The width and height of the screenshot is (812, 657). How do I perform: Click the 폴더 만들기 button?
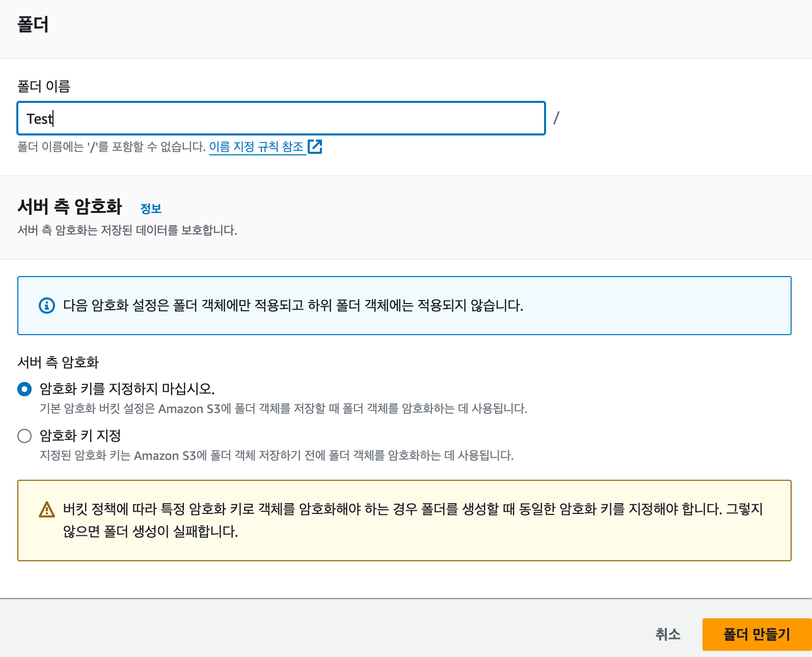(757, 634)
